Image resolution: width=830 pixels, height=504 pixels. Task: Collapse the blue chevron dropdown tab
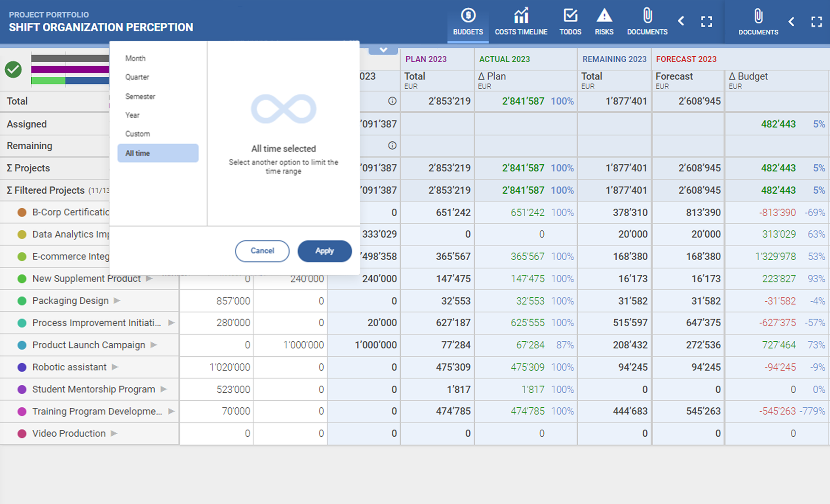pyautogui.click(x=383, y=50)
